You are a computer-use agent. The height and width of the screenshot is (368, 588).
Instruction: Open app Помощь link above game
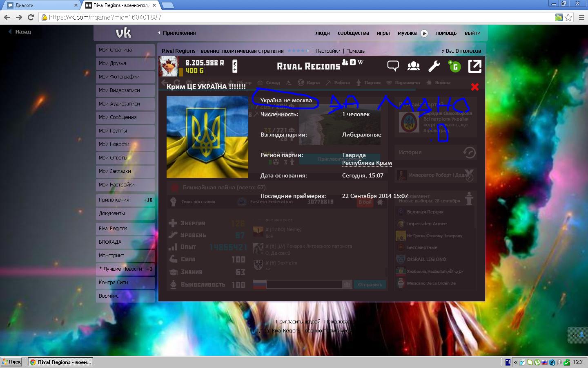click(356, 51)
